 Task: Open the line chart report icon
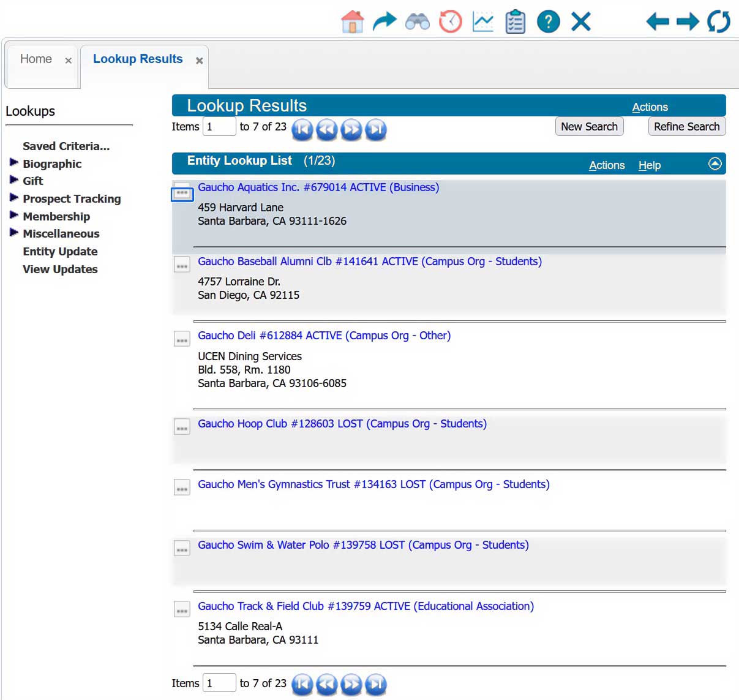pyautogui.click(x=483, y=22)
